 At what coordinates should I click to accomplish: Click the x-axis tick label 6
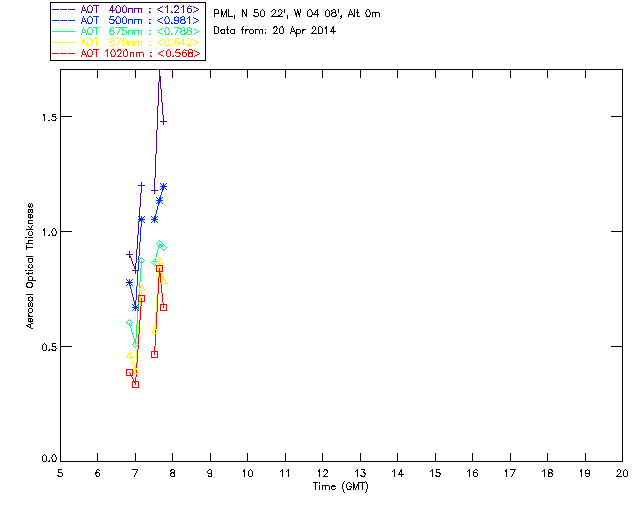point(98,473)
